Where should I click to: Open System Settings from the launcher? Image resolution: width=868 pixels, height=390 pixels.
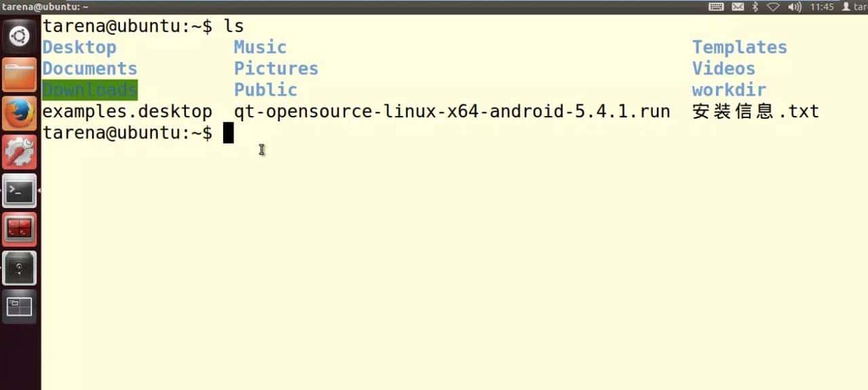click(x=20, y=152)
